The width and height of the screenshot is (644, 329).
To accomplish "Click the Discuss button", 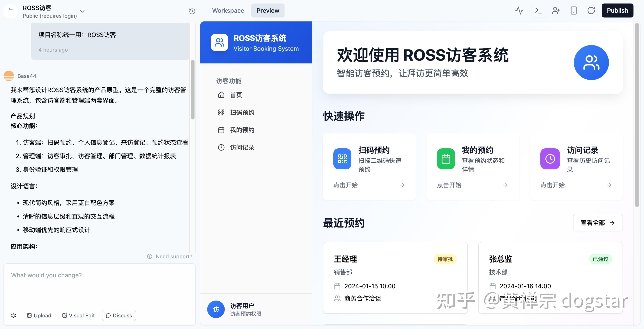I will [x=119, y=315].
